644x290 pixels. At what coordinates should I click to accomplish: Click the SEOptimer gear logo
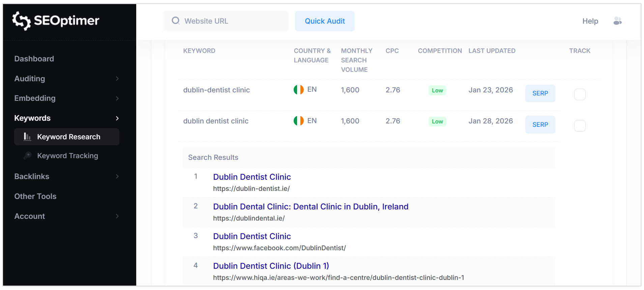(22, 21)
